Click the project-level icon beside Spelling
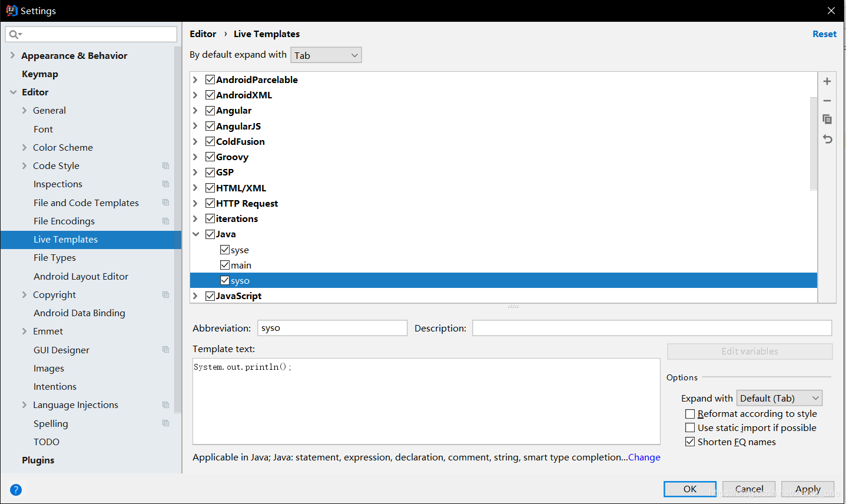This screenshot has height=504, width=846. [x=165, y=423]
